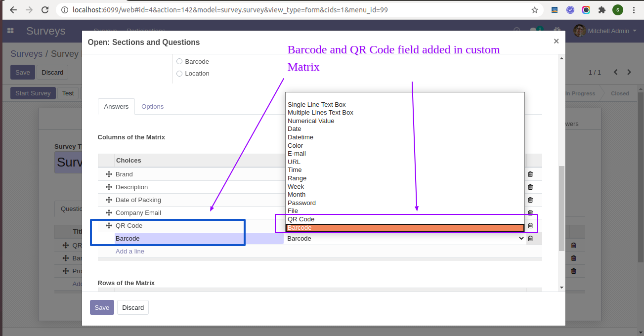Image resolution: width=644 pixels, height=336 pixels.
Task: Open the Barcode type dropdown
Action: 404,239
